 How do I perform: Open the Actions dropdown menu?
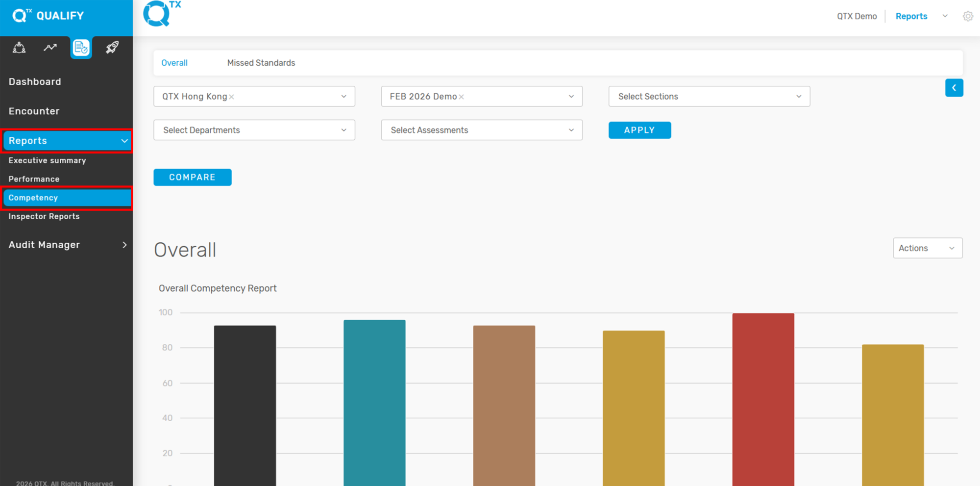pyautogui.click(x=928, y=248)
